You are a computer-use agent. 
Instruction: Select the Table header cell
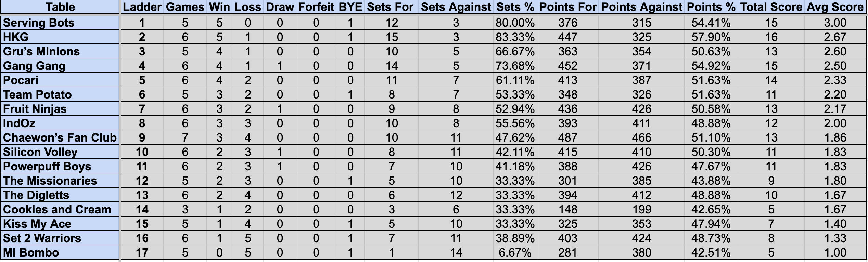60,7
